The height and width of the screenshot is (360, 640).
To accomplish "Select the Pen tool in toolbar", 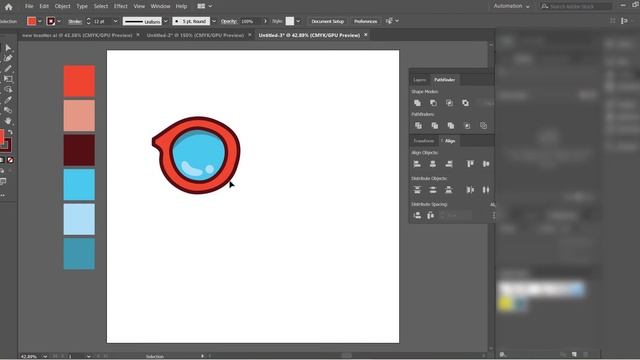I will 8,58.
